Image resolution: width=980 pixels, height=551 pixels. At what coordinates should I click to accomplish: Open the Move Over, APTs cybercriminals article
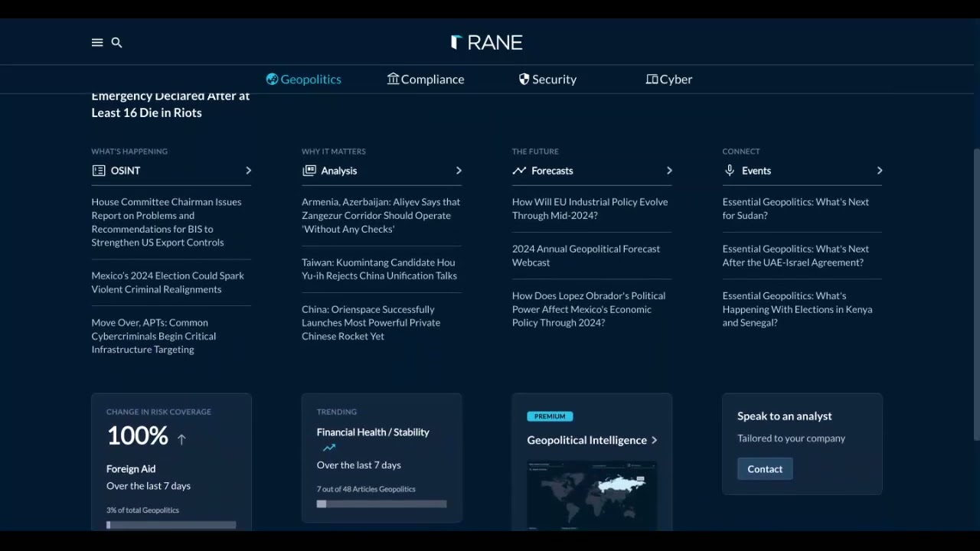(154, 336)
